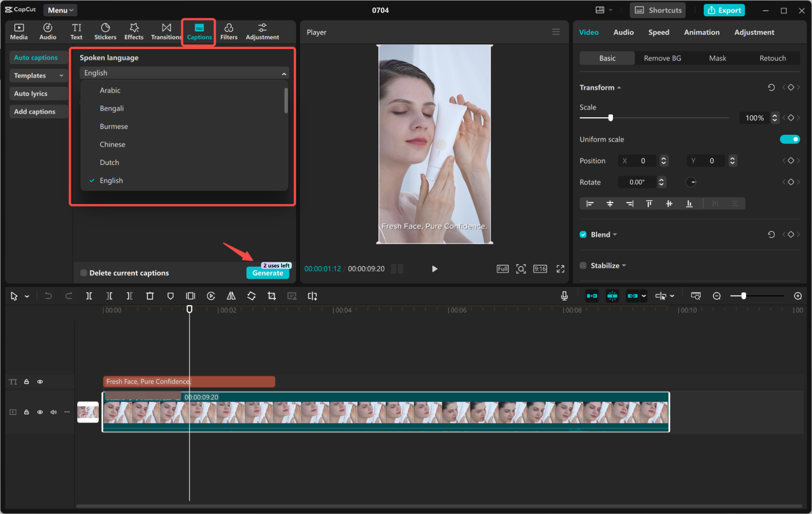Click the Reverse playback icon
Screen dimensions: 812x514
(x=211, y=296)
